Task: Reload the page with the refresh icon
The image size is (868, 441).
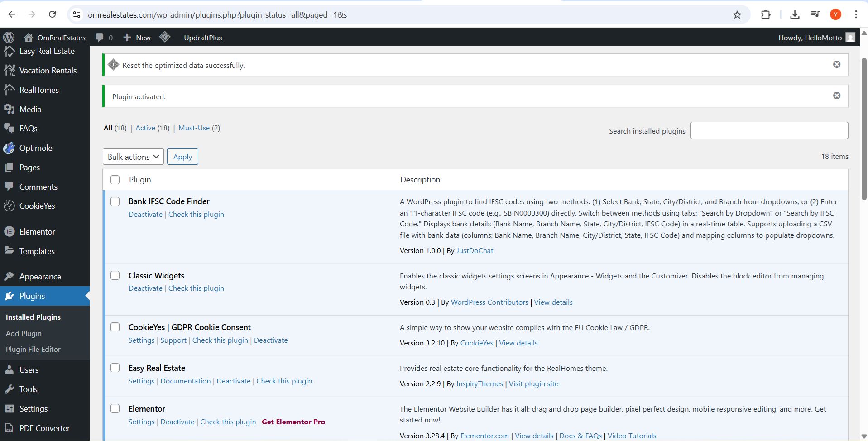Action: coord(53,14)
